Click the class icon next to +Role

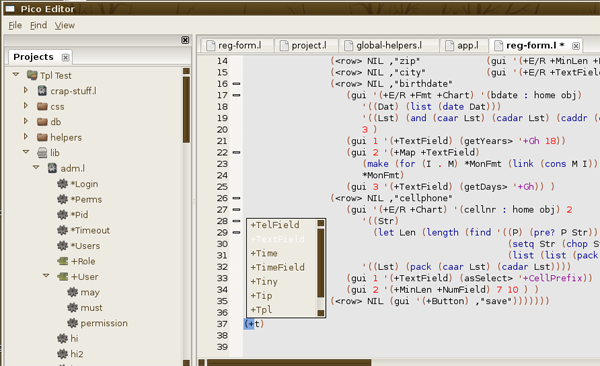pos(62,261)
